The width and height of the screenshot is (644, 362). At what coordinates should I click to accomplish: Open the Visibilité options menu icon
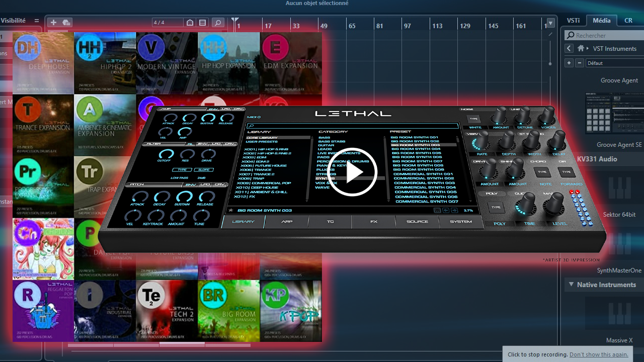pyautogui.click(x=36, y=21)
